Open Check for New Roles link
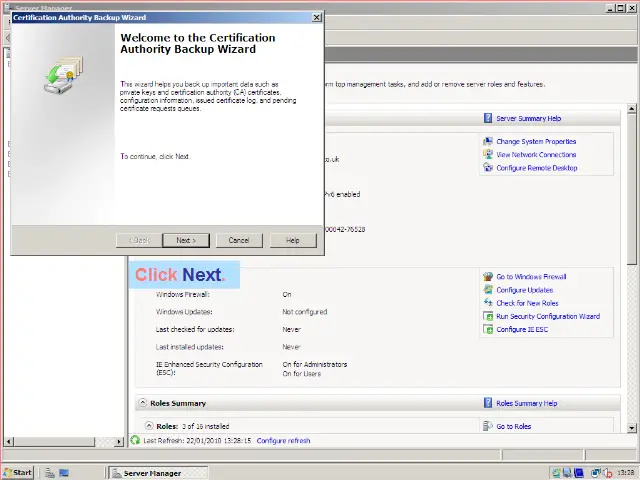The image size is (640, 480). click(527, 303)
